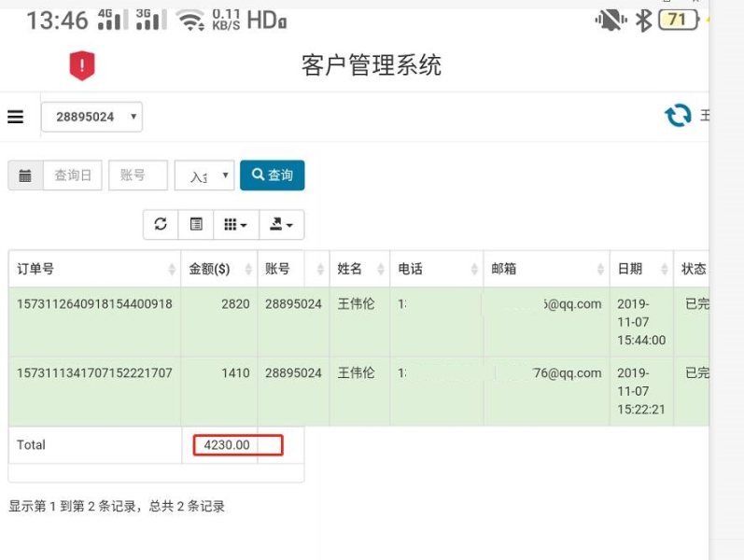Viewport: 744px width, 560px height.
Task: Click account 28895024 in the 1410 row
Action: 293,373
